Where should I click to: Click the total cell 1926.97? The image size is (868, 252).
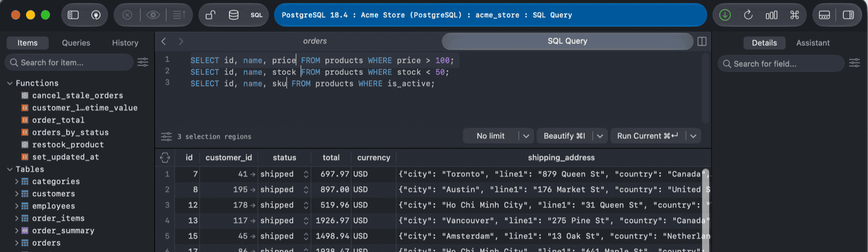click(x=331, y=221)
